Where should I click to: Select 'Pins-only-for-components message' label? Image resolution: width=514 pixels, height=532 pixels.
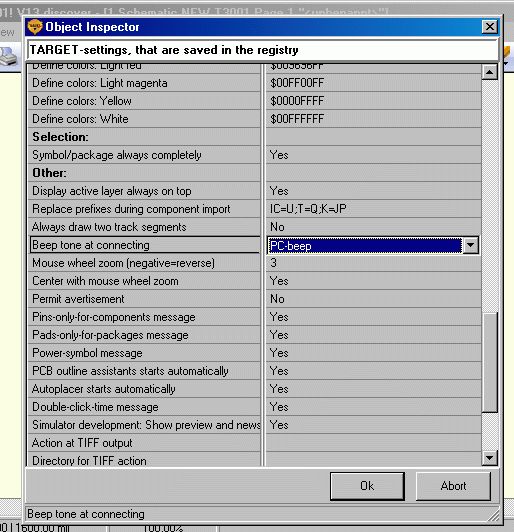[114, 317]
